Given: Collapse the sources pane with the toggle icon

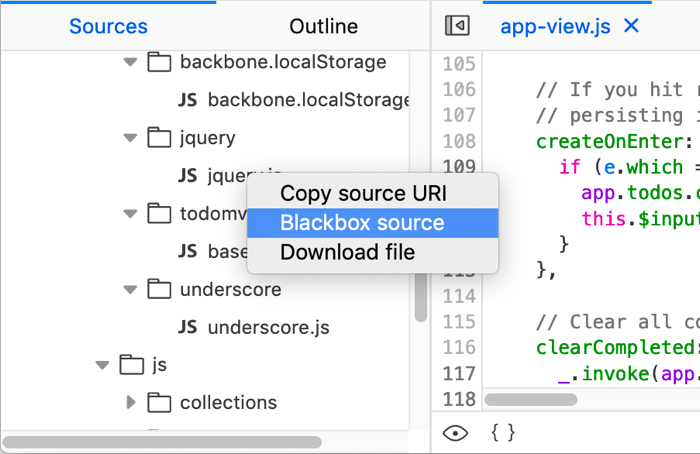Looking at the screenshot, I should tap(457, 25).
